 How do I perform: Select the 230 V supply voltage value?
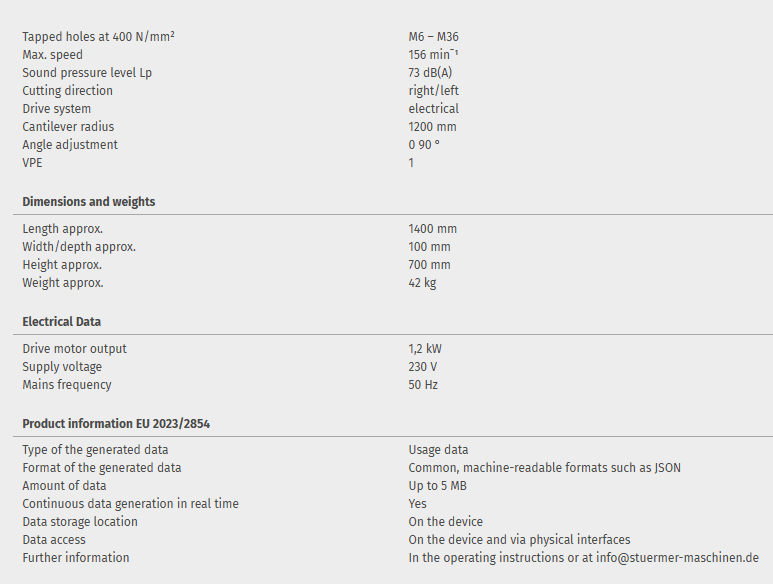[423, 367]
